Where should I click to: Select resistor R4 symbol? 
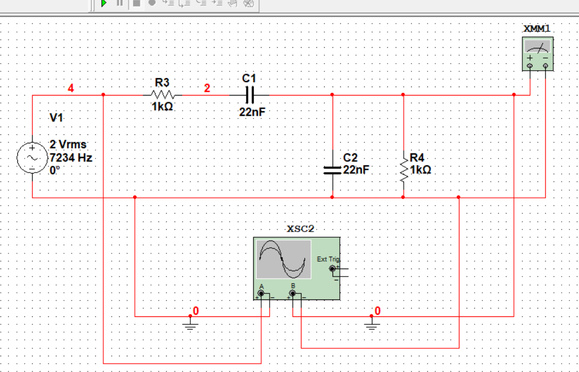(x=404, y=170)
